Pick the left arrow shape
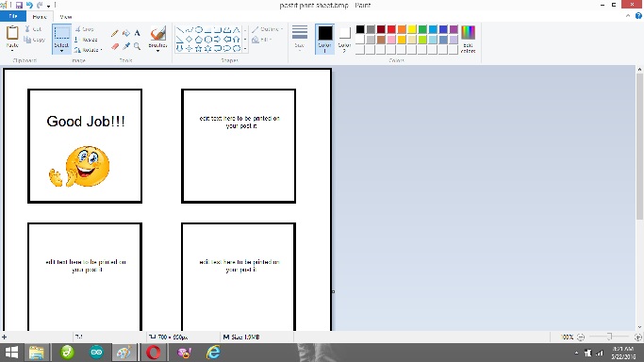The image size is (644, 362). tap(226, 39)
